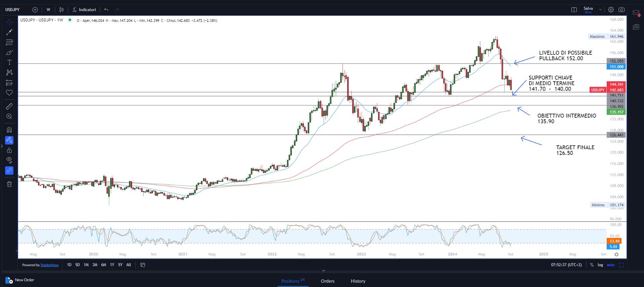
Task: Select the brush drawing tool
Action: click(9, 52)
